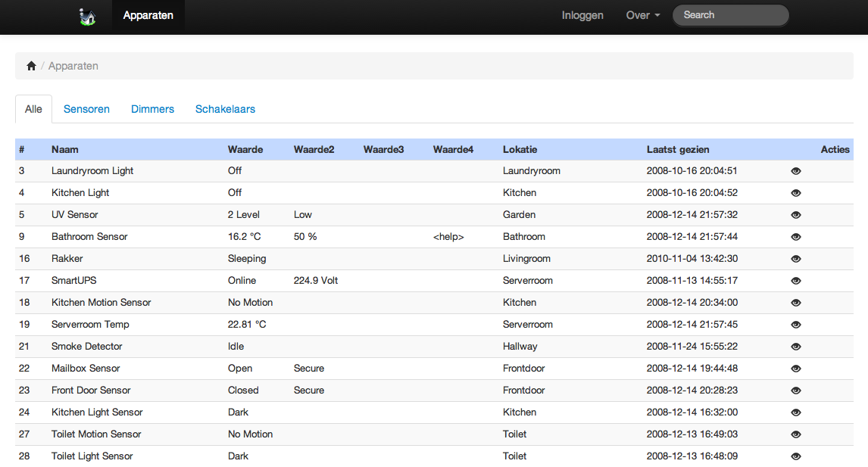Click the Search input field
Screen dimensions: 868x467
(730, 15)
